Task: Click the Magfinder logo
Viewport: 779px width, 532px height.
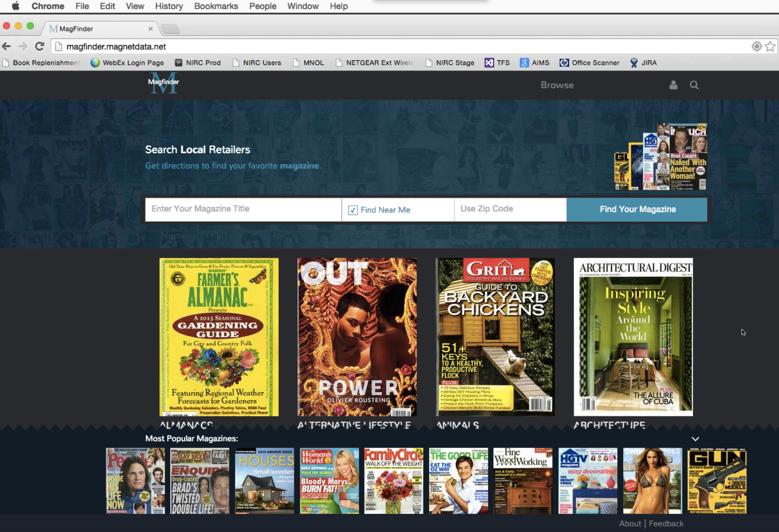Action: (164, 83)
